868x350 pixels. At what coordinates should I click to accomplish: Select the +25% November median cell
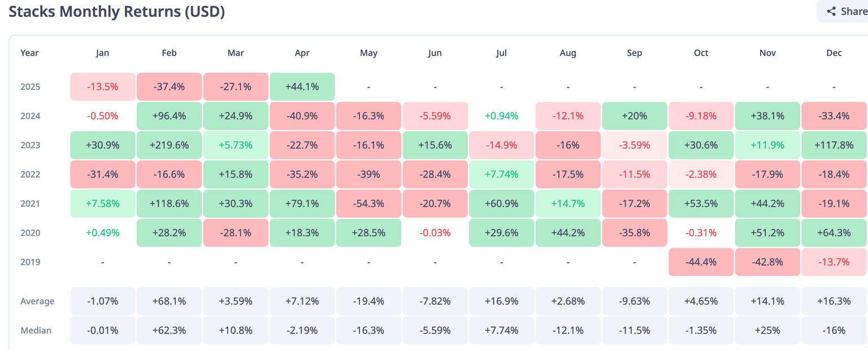767,330
